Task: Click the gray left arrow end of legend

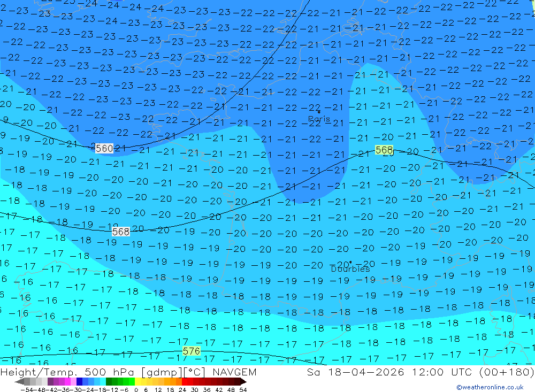Action: coord(19,381)
